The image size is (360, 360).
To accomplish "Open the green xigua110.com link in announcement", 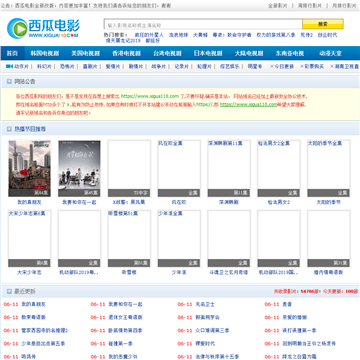I will coord(249,104).
